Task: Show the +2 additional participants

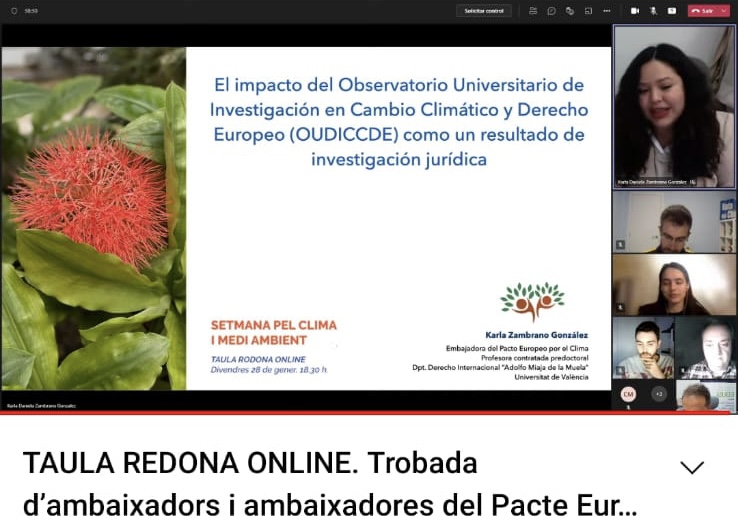Action: [659, 394]
